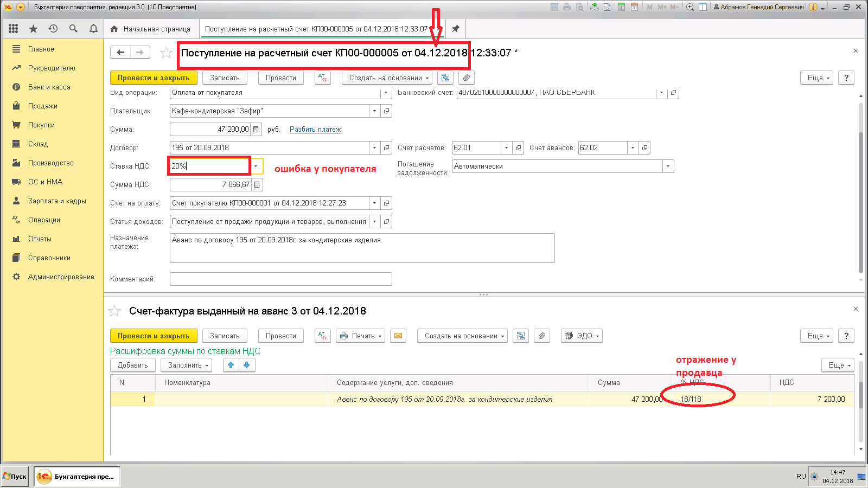Open the Зарплата и кадры section
The image size is (868, 488).
(x=57, y=201)
